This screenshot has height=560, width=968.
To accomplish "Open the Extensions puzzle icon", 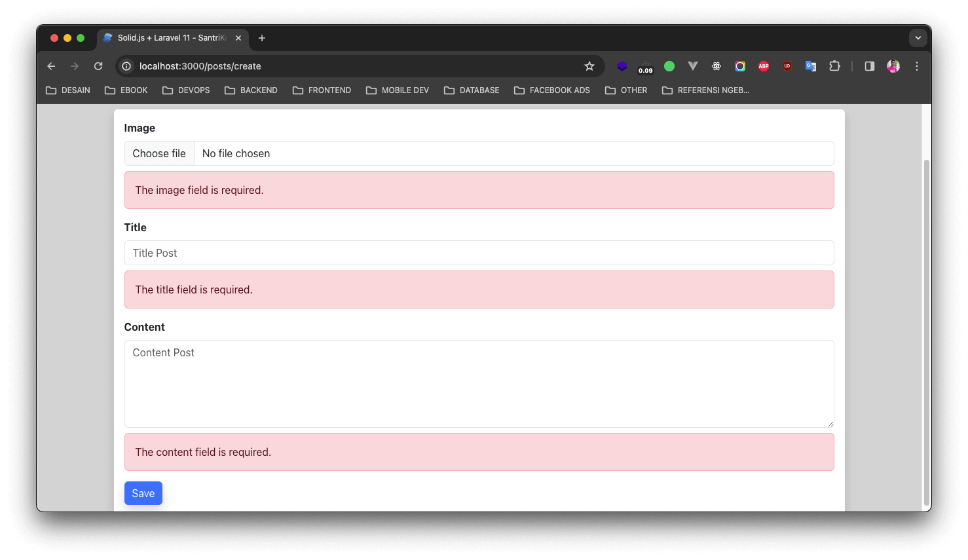I will pyautogui.click(x=834, y=66).
